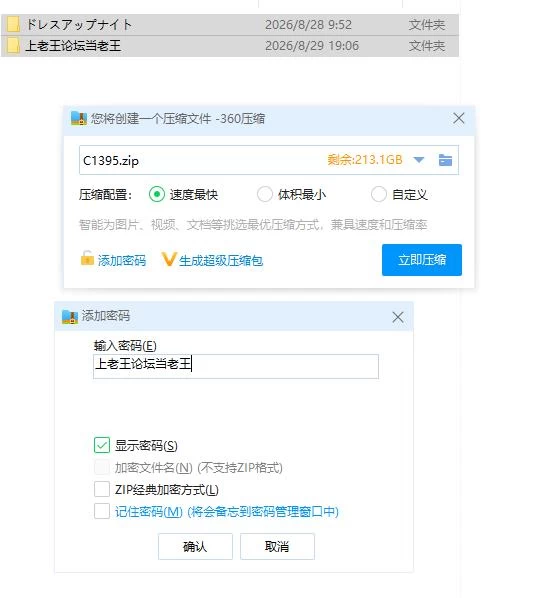The width and height of the screenshot is (543, 598).
Task: Click the browse folder icon beside C1395.zip
Action: [445, 160]
